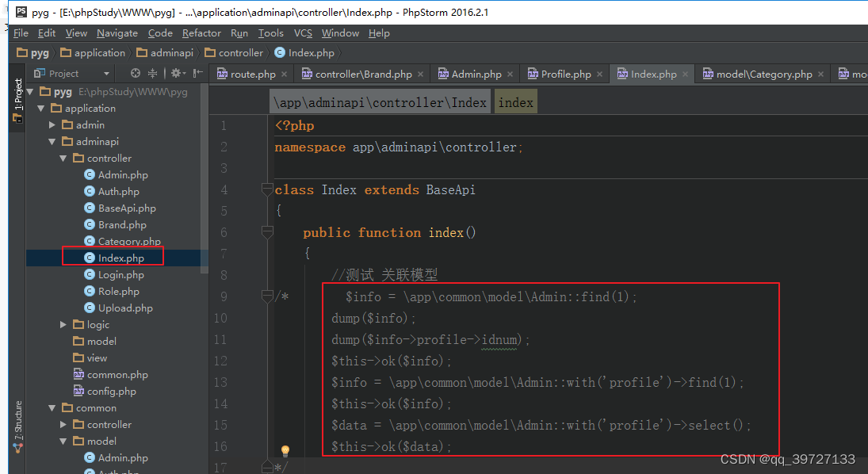Expand the logic folder arrow

(63, 324)
